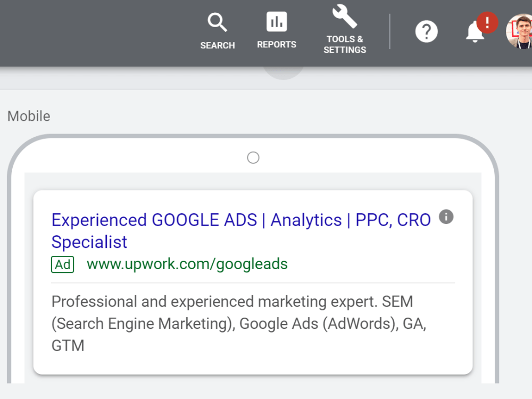Click the TOOLS & SETTINGS text label
Screen dimensions: 532x399
click(x=345, y=45)
